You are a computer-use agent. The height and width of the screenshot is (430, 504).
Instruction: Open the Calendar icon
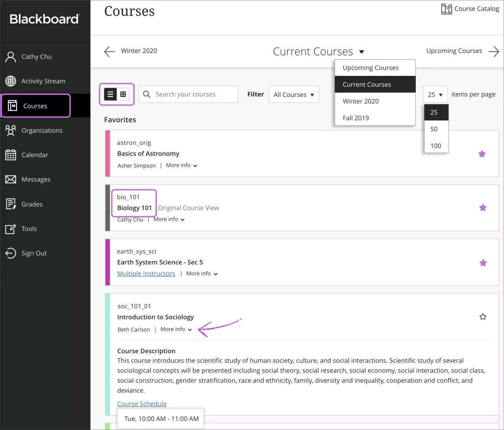point(11,155)
